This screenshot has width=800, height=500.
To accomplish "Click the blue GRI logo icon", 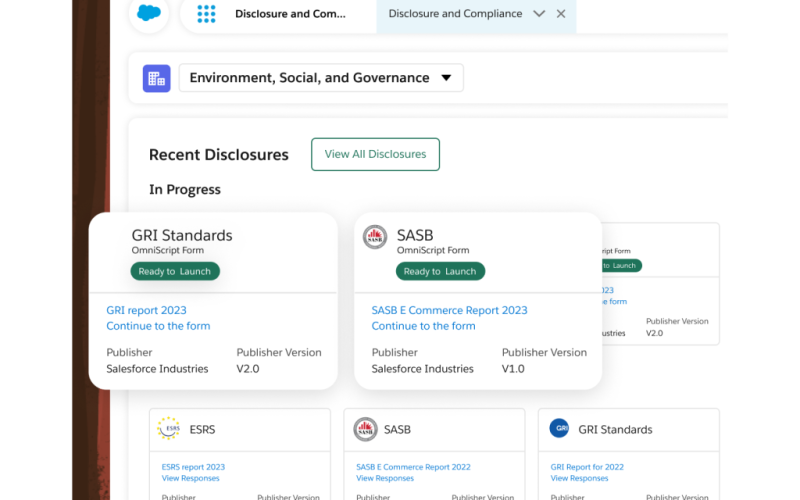I will [x=559, y=428].
